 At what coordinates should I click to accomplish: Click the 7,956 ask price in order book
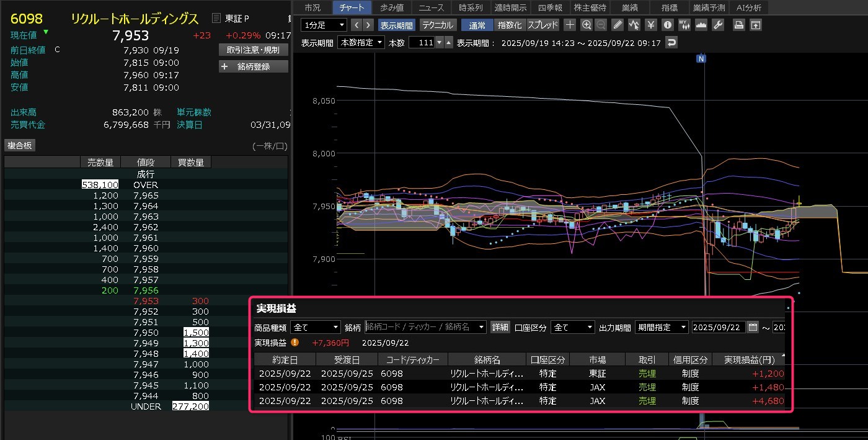pos(146,290)
